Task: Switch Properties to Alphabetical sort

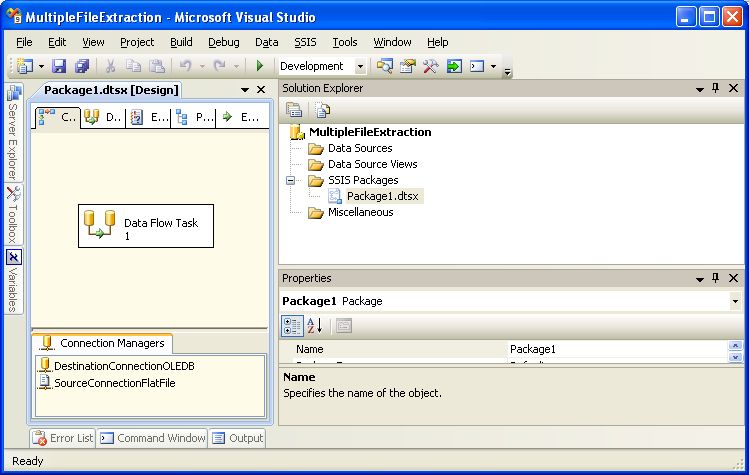Action: click(315, 326)
